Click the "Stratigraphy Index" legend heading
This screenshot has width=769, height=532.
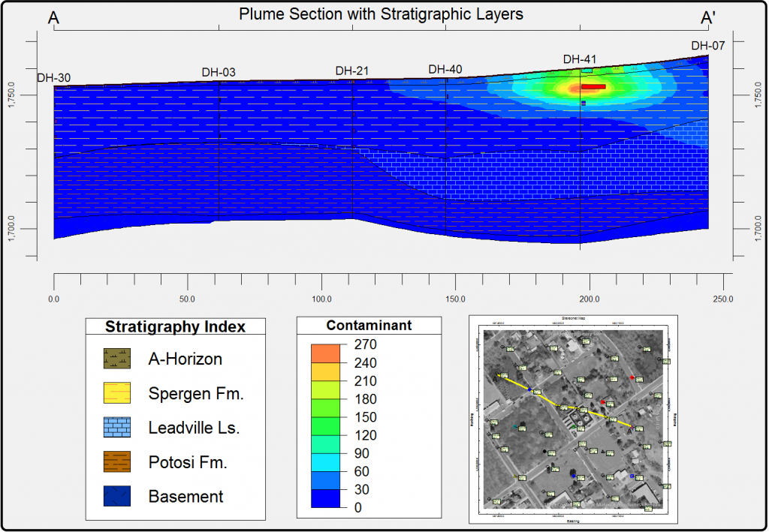176,326
